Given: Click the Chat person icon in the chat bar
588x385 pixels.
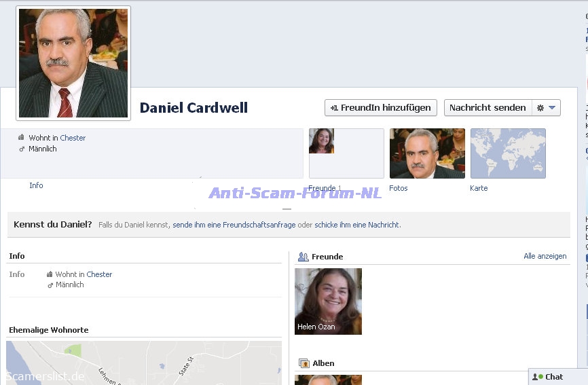Looking at the screenshot, I should point(537,377).
